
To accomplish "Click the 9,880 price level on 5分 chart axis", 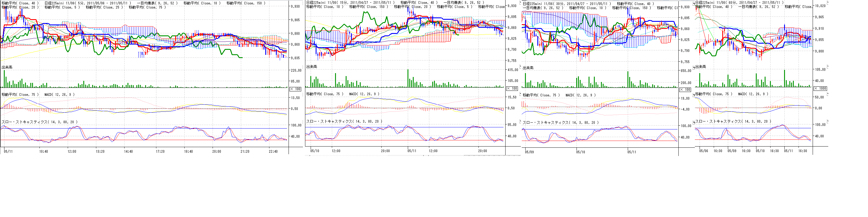I will pos(295,33).
